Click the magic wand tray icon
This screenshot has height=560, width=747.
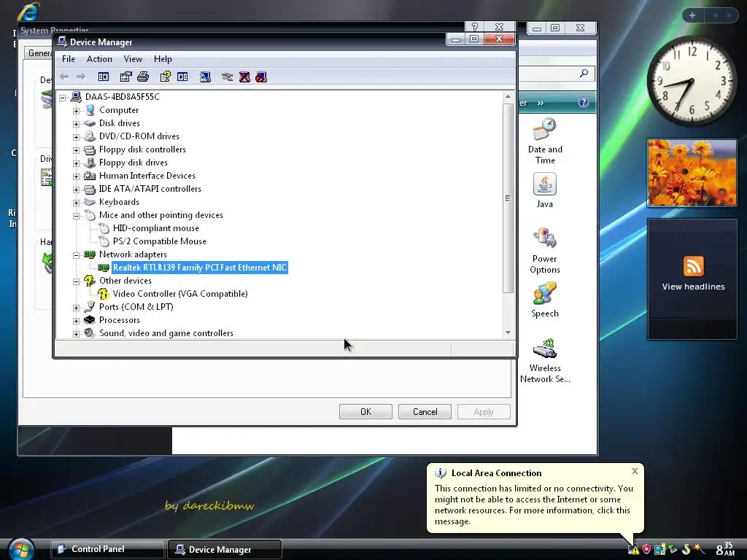coord(699,549)
